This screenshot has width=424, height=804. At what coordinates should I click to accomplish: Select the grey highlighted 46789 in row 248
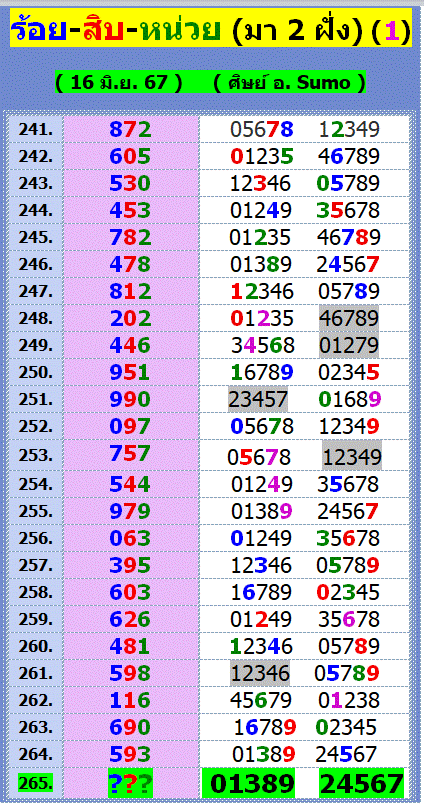tap(349, 318)
